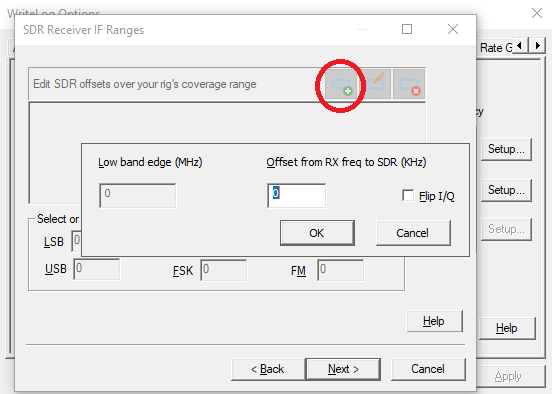
Task: Edit the selected SDR offset range
Action: tap(376, 84)
